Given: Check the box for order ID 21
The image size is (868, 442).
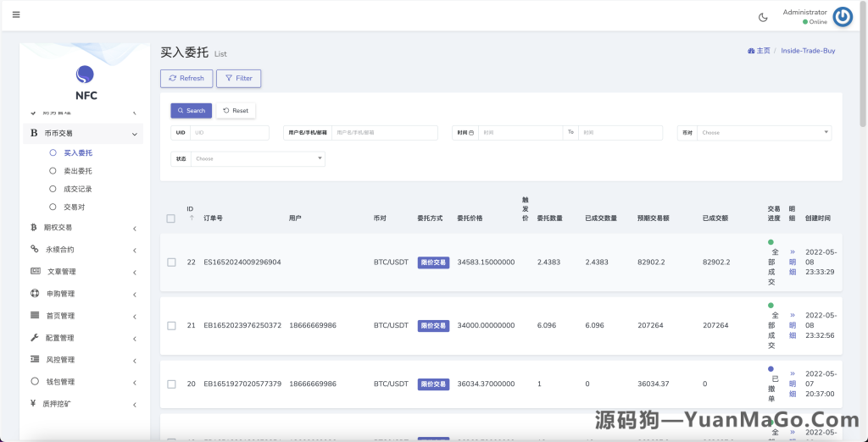Looking at the screenshot, I should click(x=171, y=326).
